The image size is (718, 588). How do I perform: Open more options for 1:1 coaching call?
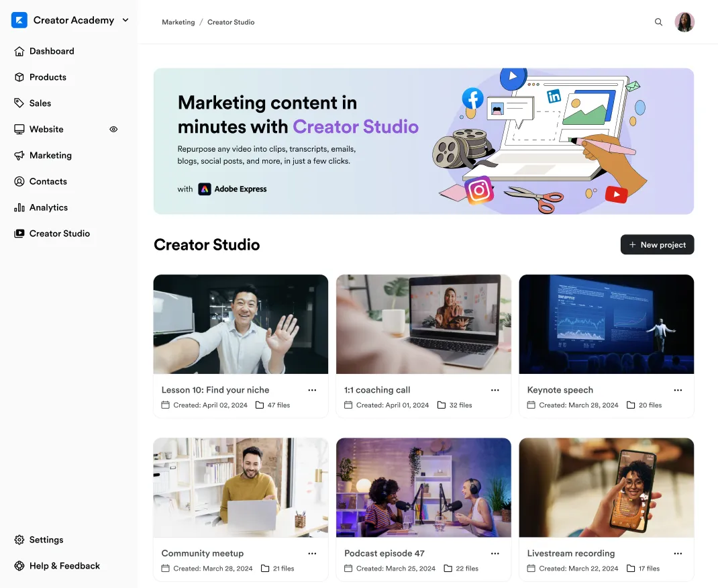pyautogui.click(x=495, y=390)
